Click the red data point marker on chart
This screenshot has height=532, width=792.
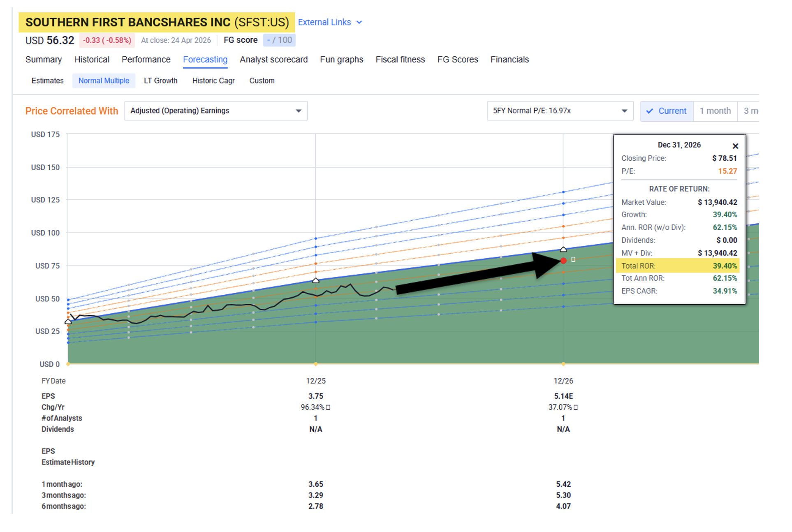(563, 261)
